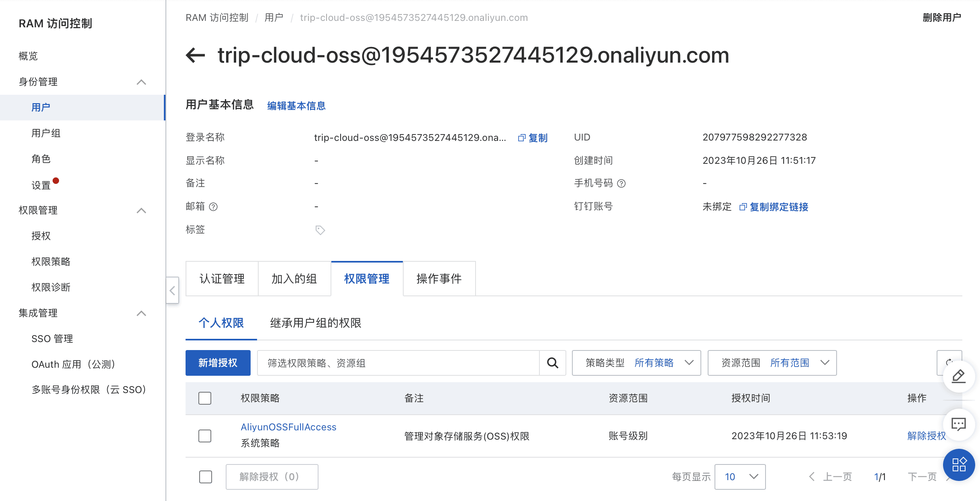Click the blue floating grid apps button
Screen dimensions: 980x501
958,465
